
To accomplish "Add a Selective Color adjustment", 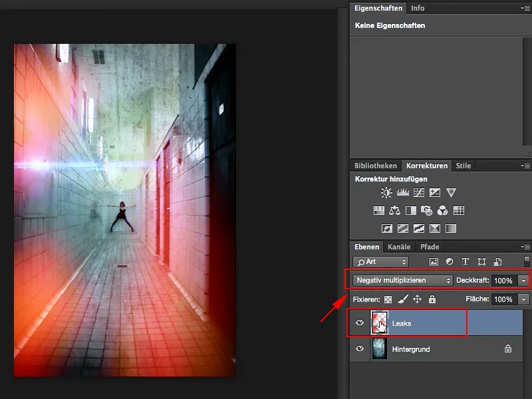I will tap(435, 228).
